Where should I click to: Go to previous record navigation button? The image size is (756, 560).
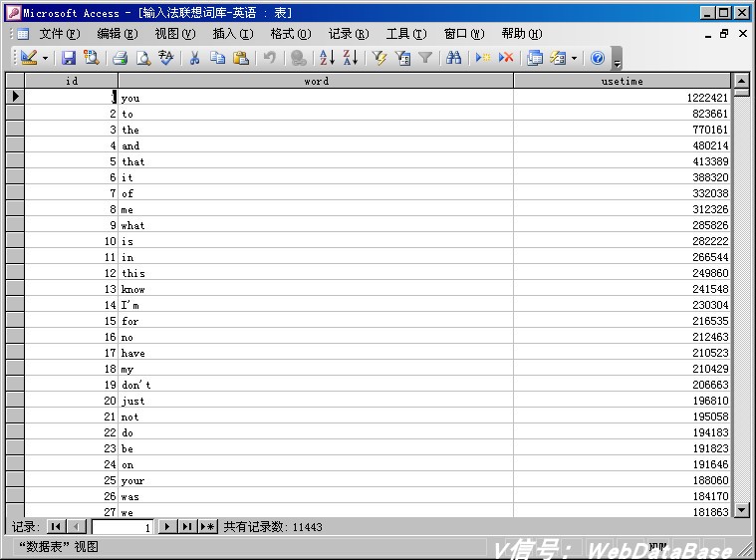[x=77, y=526]
